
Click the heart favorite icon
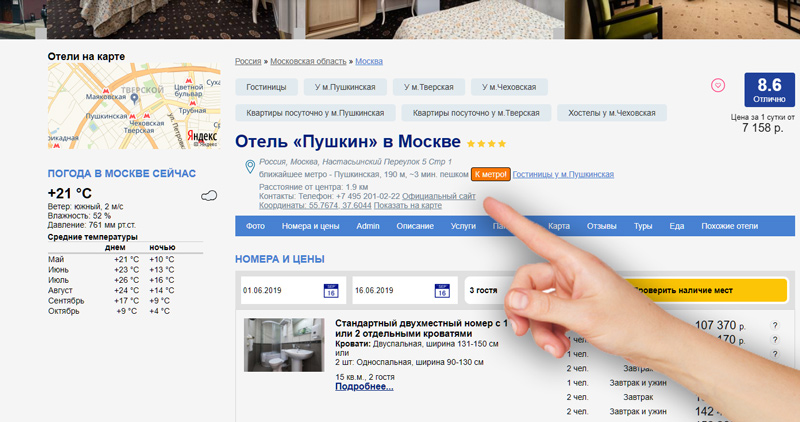[717, 86]
